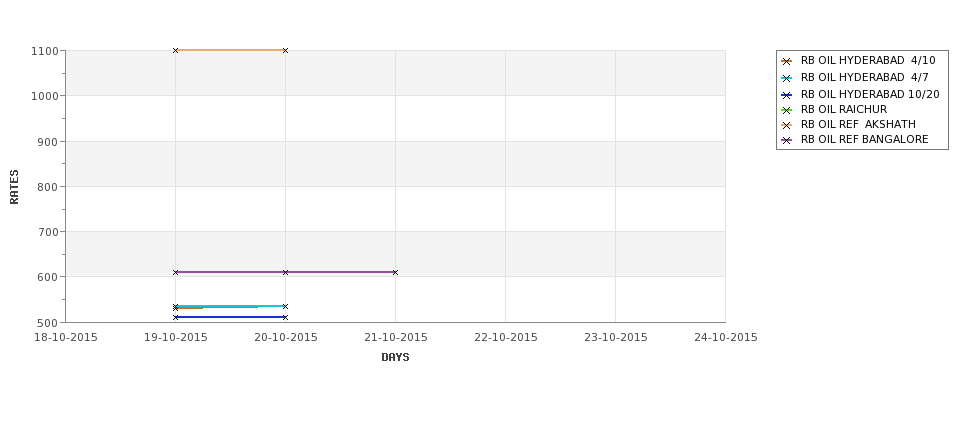This screenshot has width=975, height=429.
Task: Click the DAYS axis title
Action: 395,357
